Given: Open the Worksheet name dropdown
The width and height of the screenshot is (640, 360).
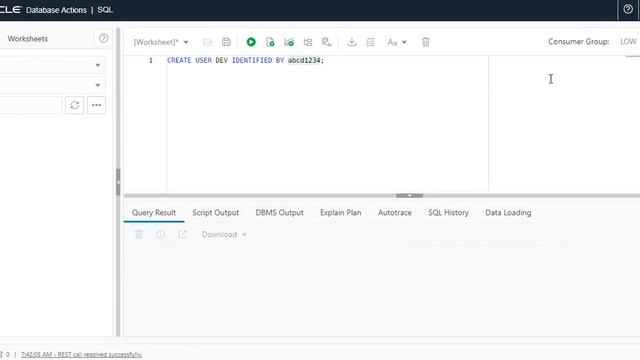Looking at the screenshot, I should tap(161, 42).
